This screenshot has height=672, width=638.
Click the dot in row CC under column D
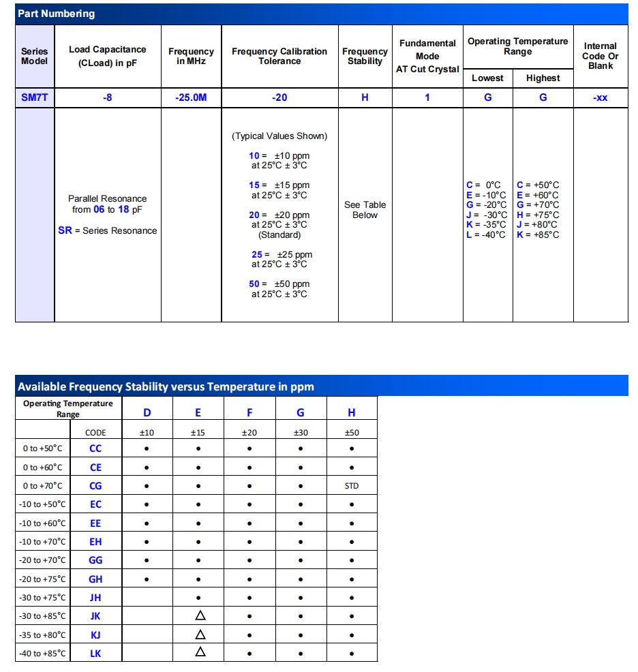tap(147, 449)
